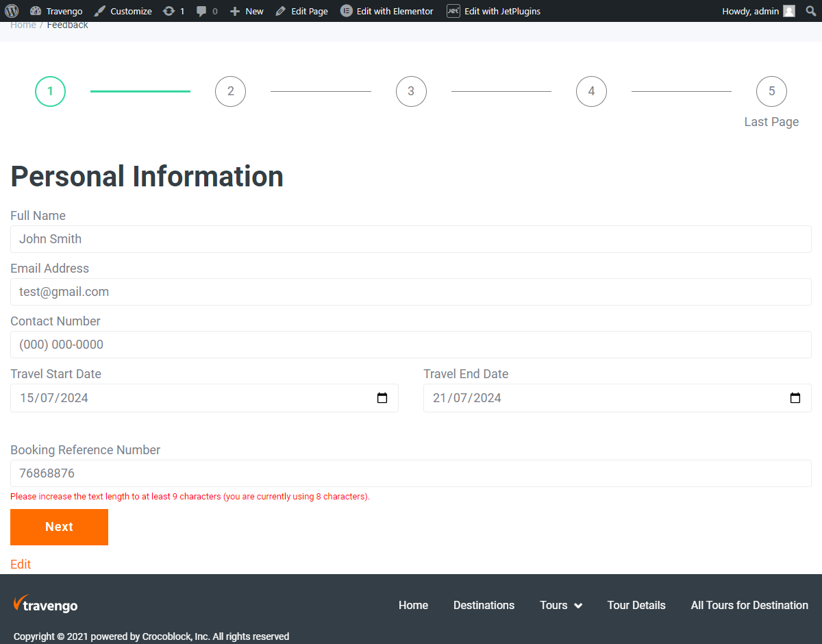Select Destinations in the footer menu
The width and height of the screenshot is (822, 644).
484,605
